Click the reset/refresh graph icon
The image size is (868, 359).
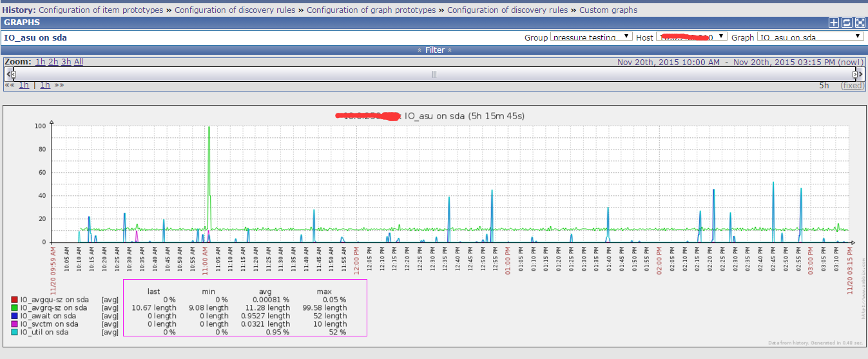click(847, 23)
